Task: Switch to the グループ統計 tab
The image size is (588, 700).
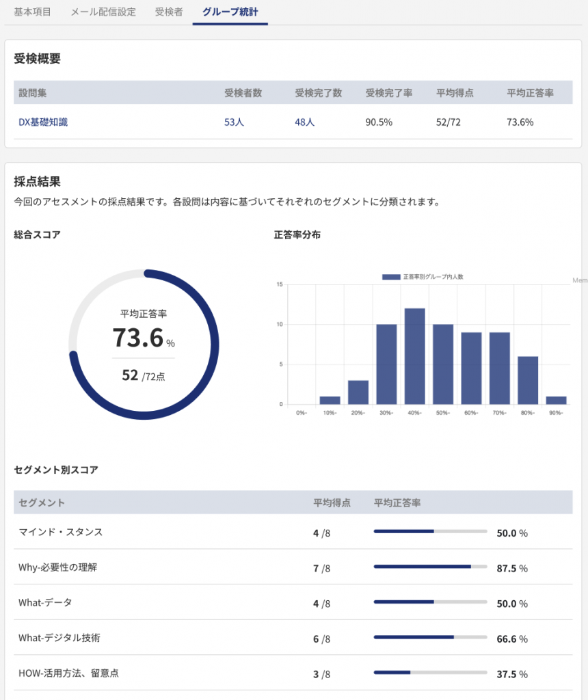Action: point(230,12)
